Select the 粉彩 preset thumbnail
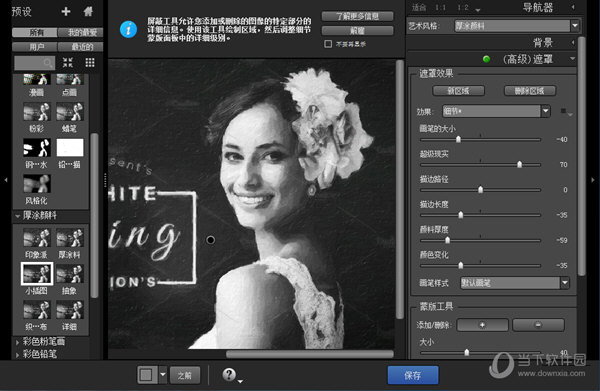 click(x=37, y=112)
